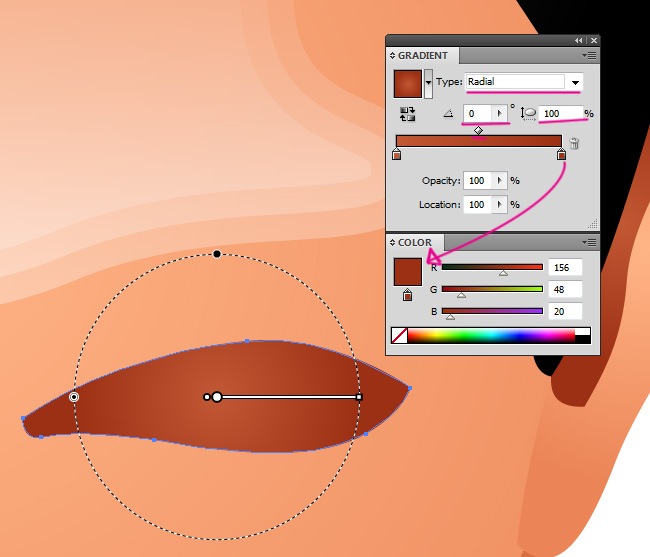Click the R color slider
This screenshot has width=650, height=557.
tap(492, 267)
